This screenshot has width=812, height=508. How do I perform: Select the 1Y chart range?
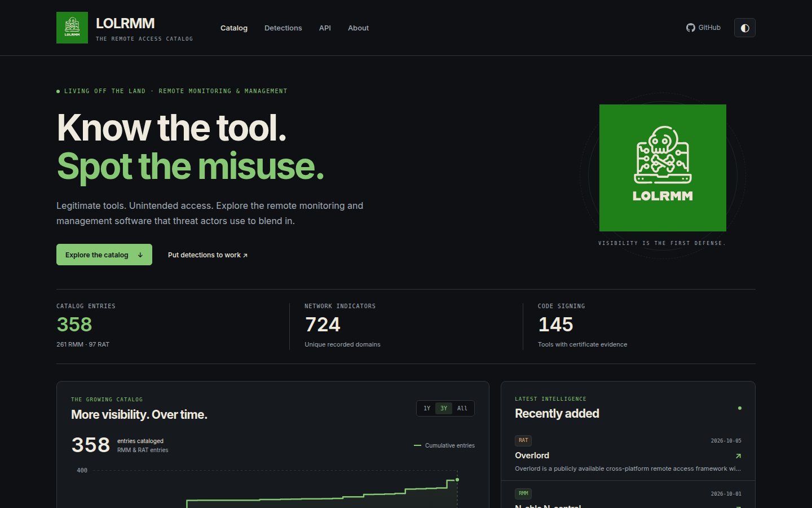pos(427,408)
